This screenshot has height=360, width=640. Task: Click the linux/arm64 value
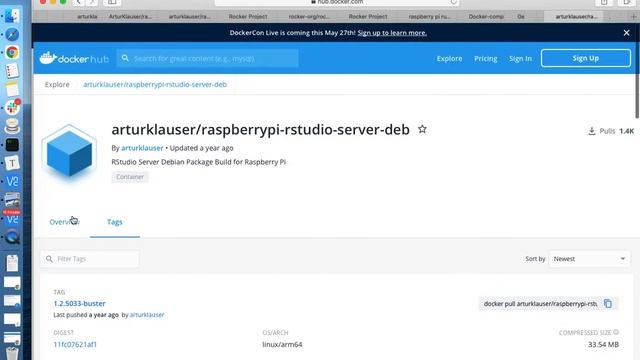[282, 344]
